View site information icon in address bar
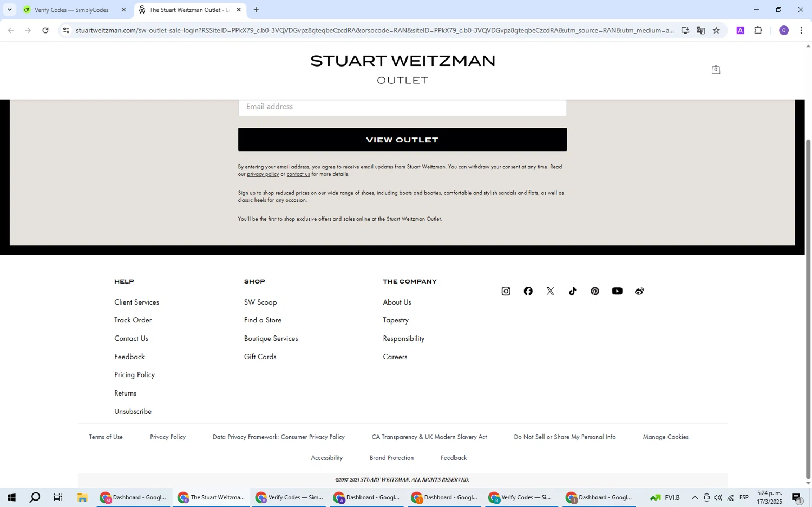 coord(66,30)
